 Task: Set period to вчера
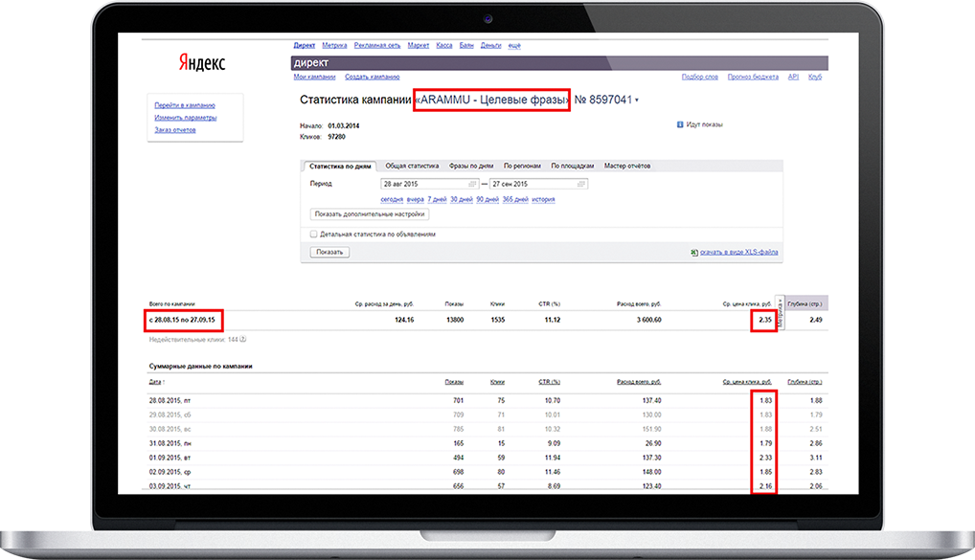(416, 199)
